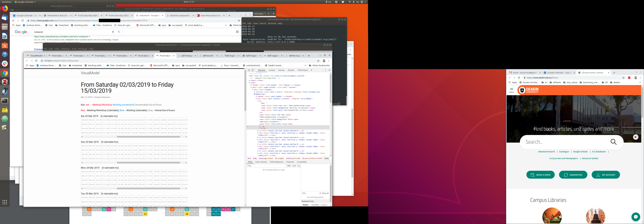Check the Show all checkbox in Computed

(x=320, y=193)
